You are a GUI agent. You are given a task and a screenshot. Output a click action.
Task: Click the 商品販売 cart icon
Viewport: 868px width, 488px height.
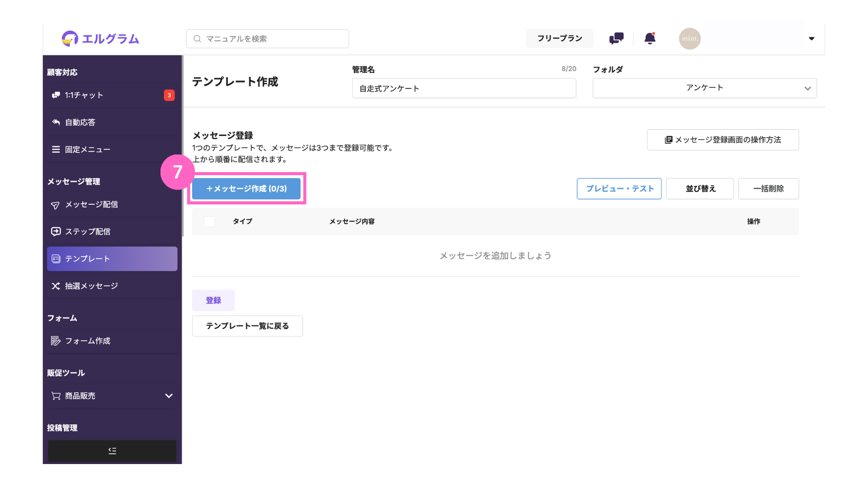[56, 396]
